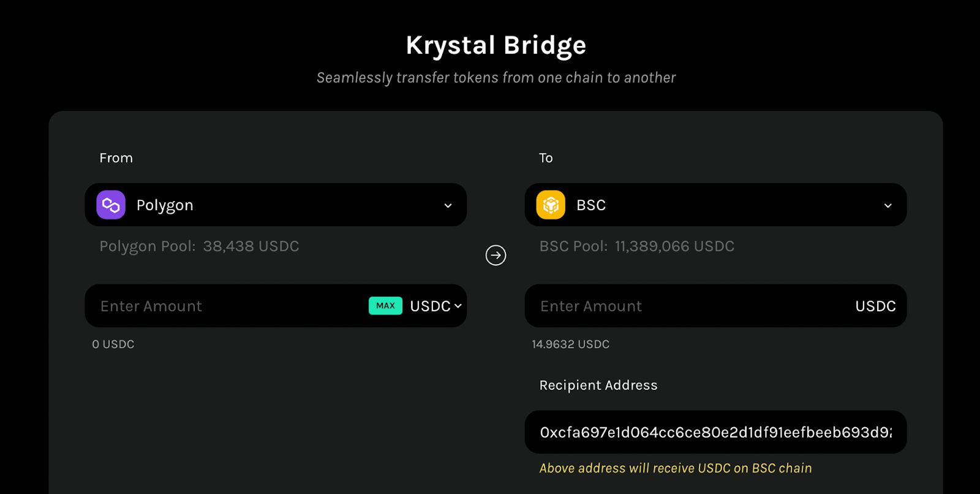
Task: Click the Krystal Bridge heading
Action: tap(496, 45)
